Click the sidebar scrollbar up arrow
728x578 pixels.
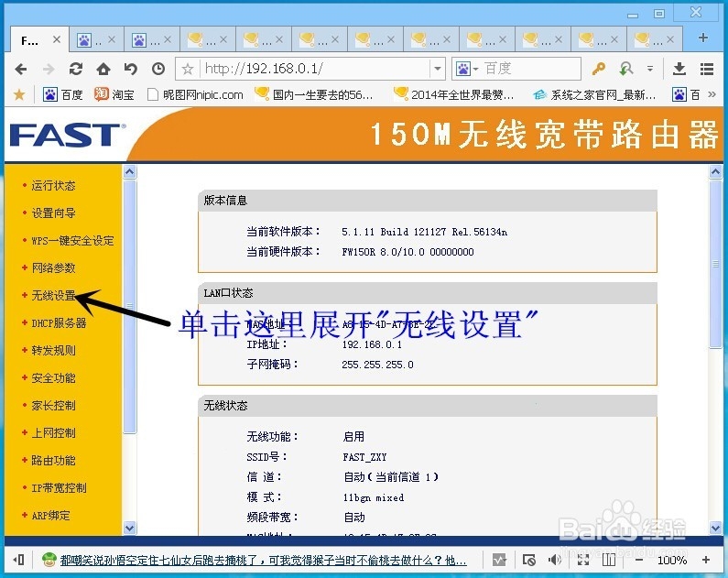coord(130,172)
